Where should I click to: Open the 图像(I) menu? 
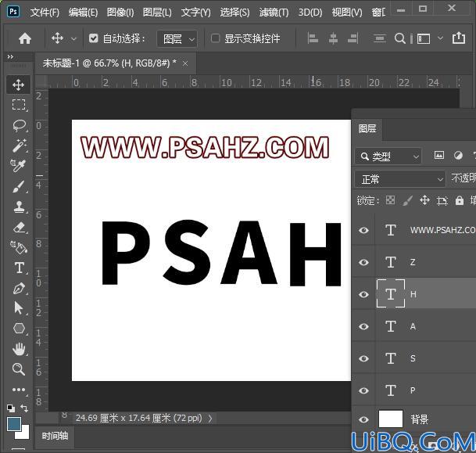120,13
